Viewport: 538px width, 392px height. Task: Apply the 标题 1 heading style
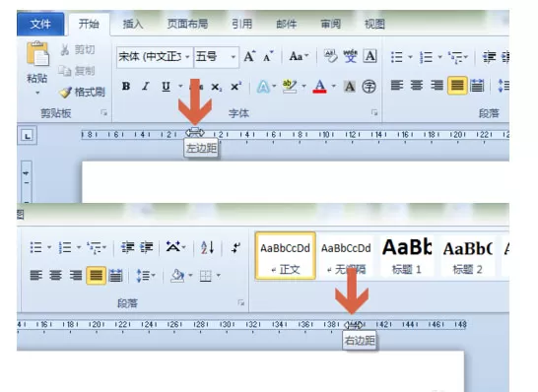[407, 255]
